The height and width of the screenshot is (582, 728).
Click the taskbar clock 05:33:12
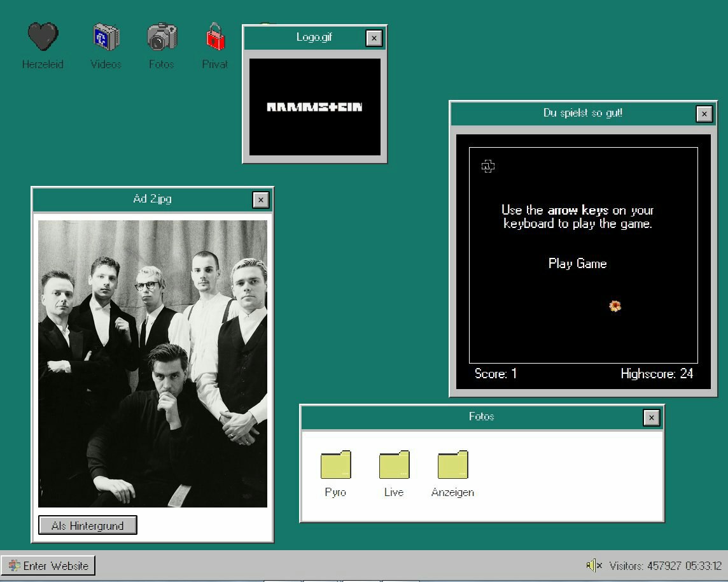pos(703,565)
